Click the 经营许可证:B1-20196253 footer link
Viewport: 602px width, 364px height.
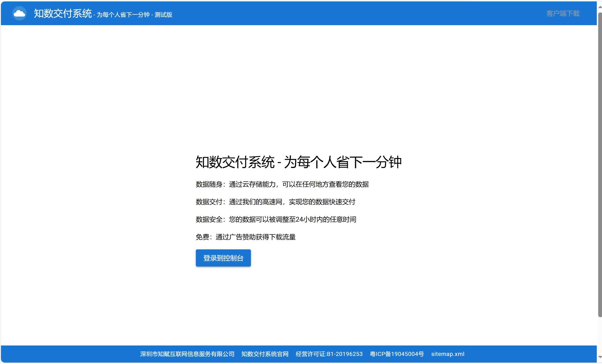click(329, 354)
